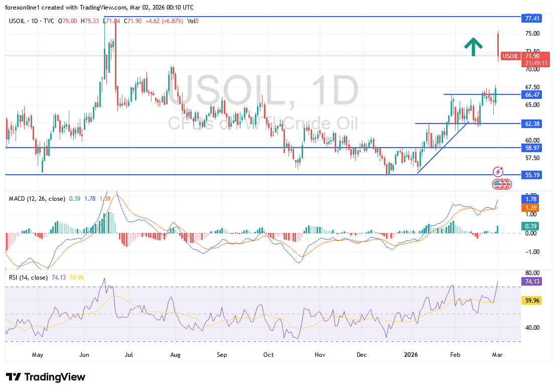Open the RSI (14, close) indicator legend
Image resolution: width=557 pixels, height=392 pixels.
pyautogui.click(x=28, y=278)
